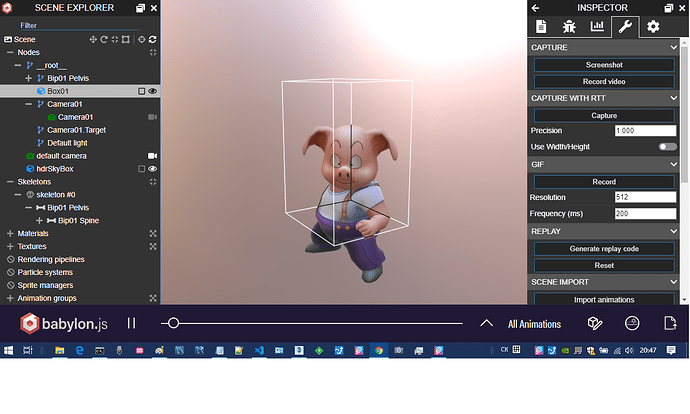Click the GIF Record button

coord(604,182)
